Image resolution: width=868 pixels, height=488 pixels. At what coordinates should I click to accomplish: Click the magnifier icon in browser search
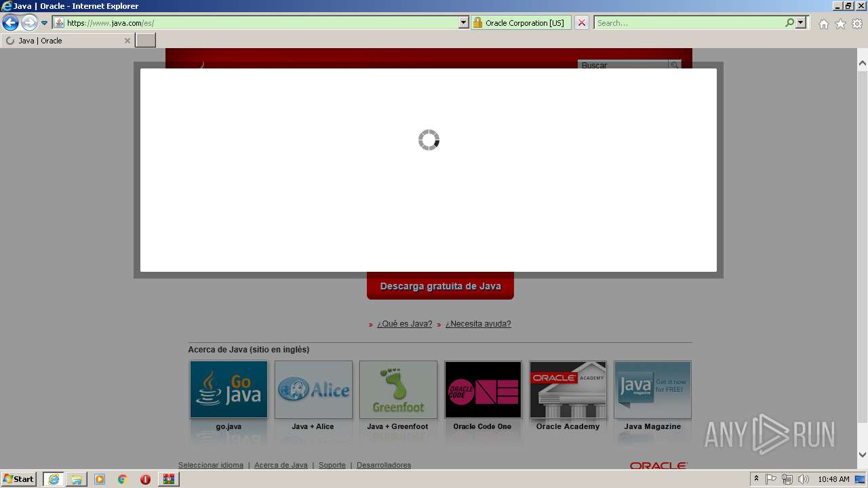(x=789, y=22)
